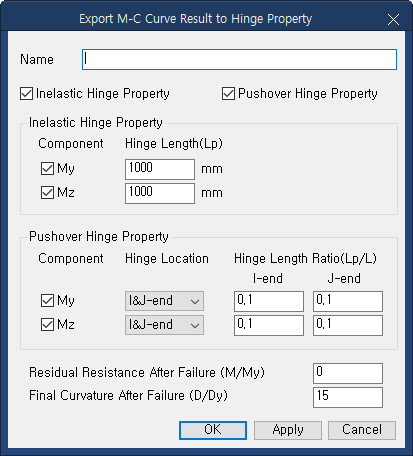Open the Mz Hinge Location dropdown
The width and height of the screenshot is (413, 456).
tap(164, 325)
